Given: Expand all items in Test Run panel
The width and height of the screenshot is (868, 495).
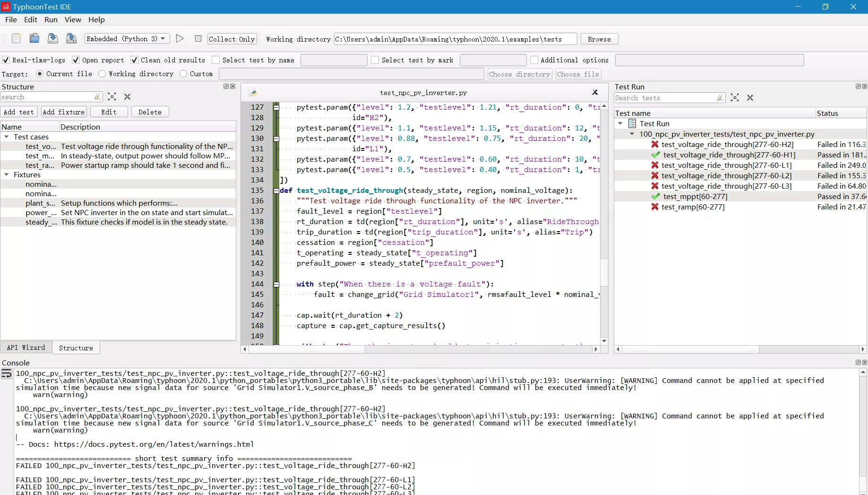Looking at the screenshot, I should [x=735, y=98].
